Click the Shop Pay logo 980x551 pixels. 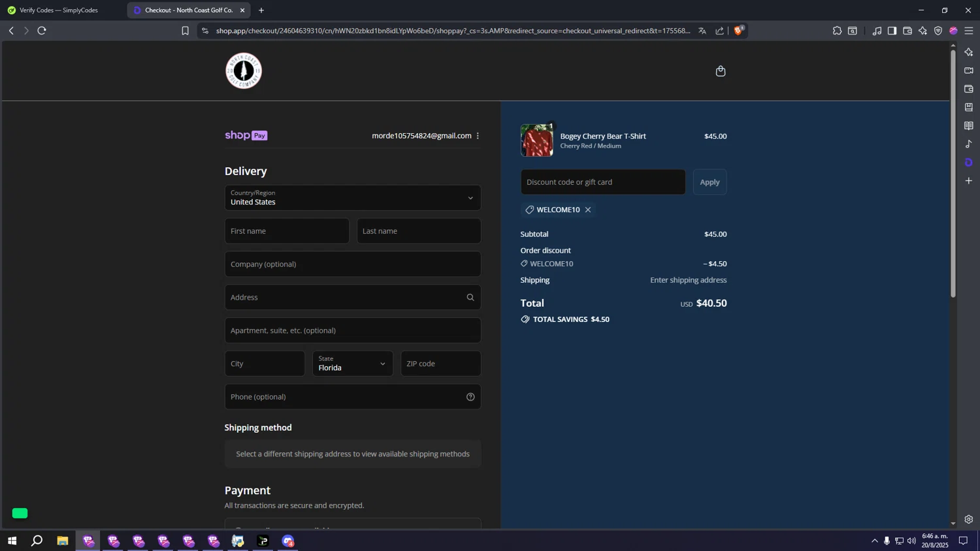point(246,136)
